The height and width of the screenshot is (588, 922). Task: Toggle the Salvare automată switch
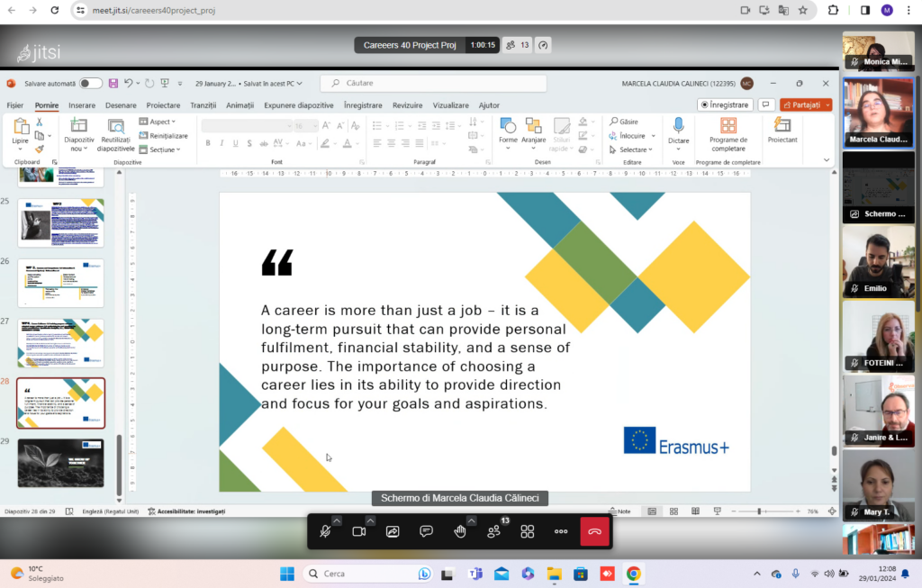point(91,84)
